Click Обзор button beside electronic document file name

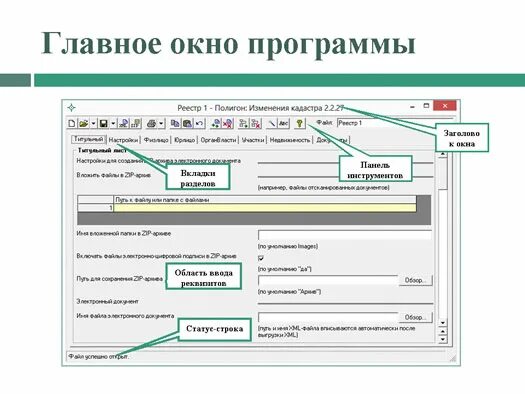coord(415,317)
